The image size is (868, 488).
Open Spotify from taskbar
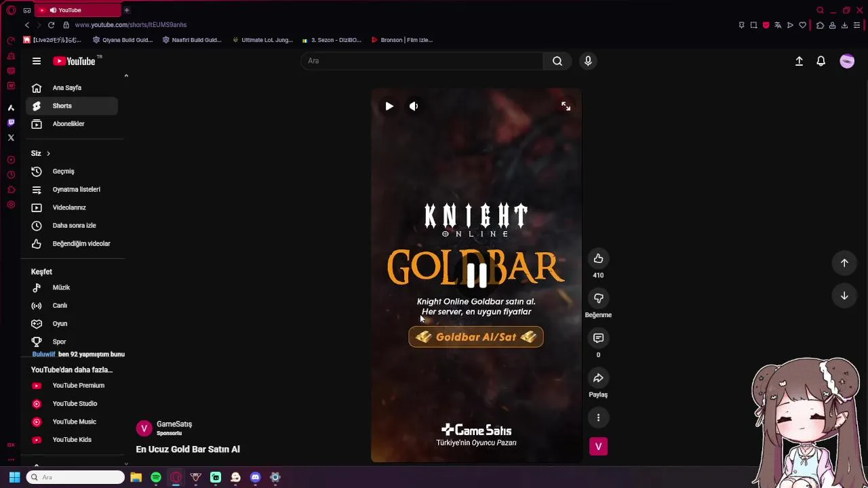[156, 477]
